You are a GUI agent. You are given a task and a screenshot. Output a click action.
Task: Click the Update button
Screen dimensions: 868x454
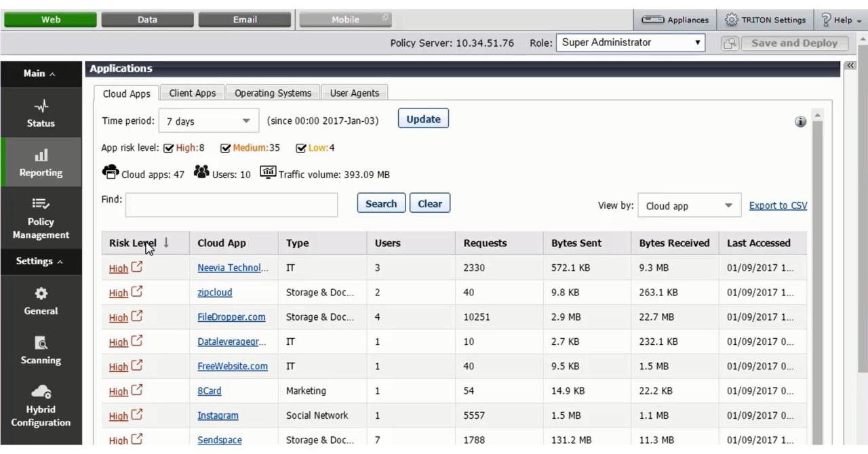click(423, 119)
